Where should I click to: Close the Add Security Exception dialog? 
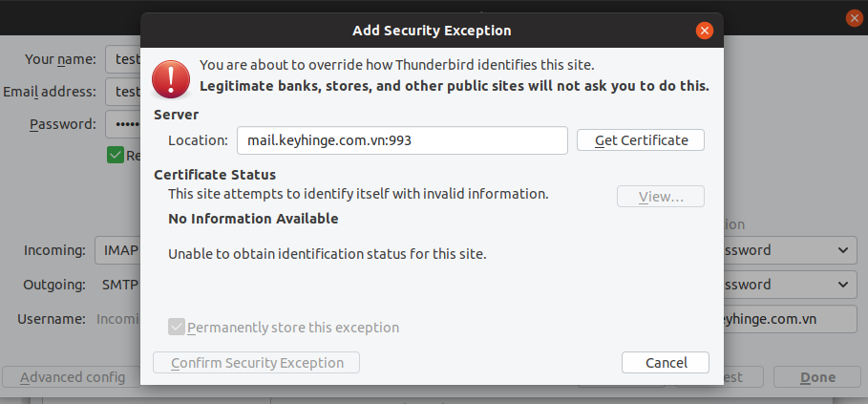click(704, 31)
